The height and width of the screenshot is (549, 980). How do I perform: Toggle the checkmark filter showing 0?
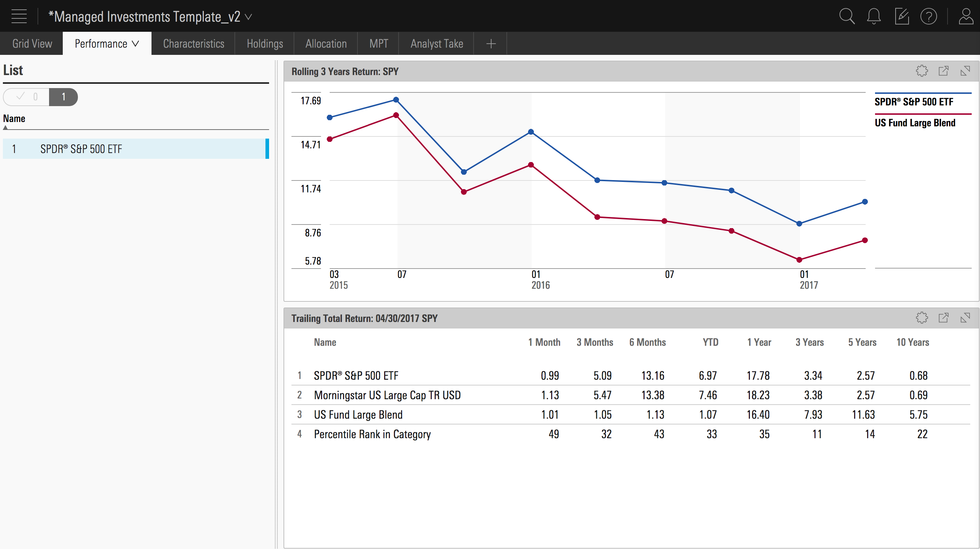tap(27, 97)
